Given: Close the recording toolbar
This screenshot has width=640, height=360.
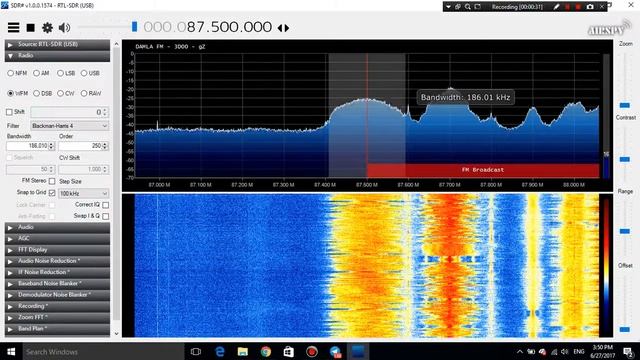Looking at the screenshot, I should point(602,7).
